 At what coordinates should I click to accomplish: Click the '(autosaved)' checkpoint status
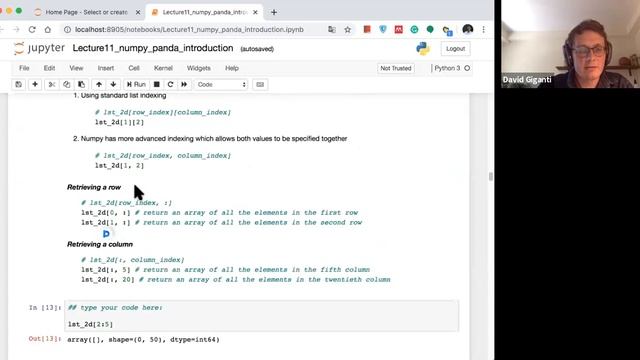tap(257, 49)
